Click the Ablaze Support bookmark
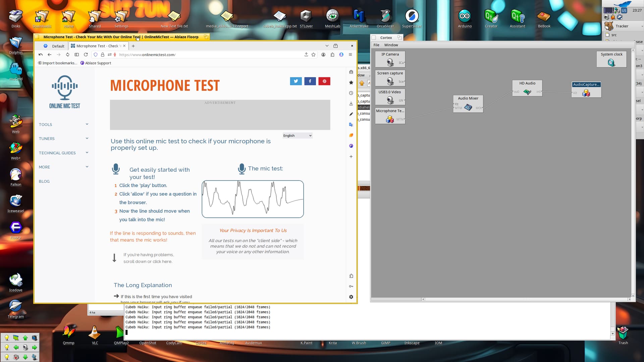Image resolution: width=644 pixels, height=362 pixels. coord(96,63)
